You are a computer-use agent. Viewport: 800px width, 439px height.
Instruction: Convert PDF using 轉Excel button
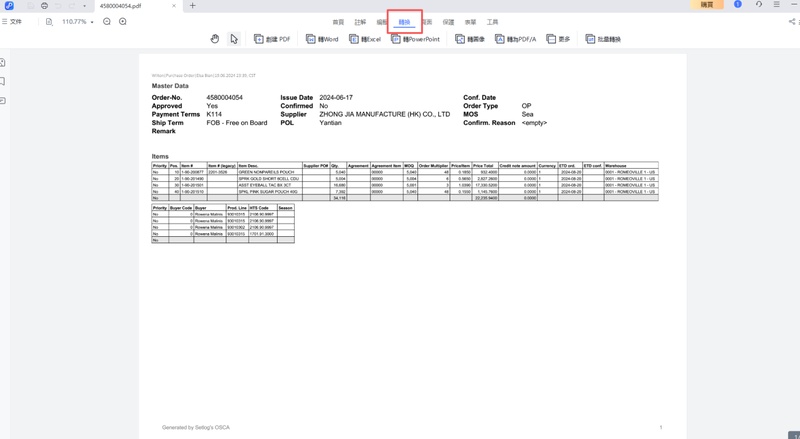point(364,39)
